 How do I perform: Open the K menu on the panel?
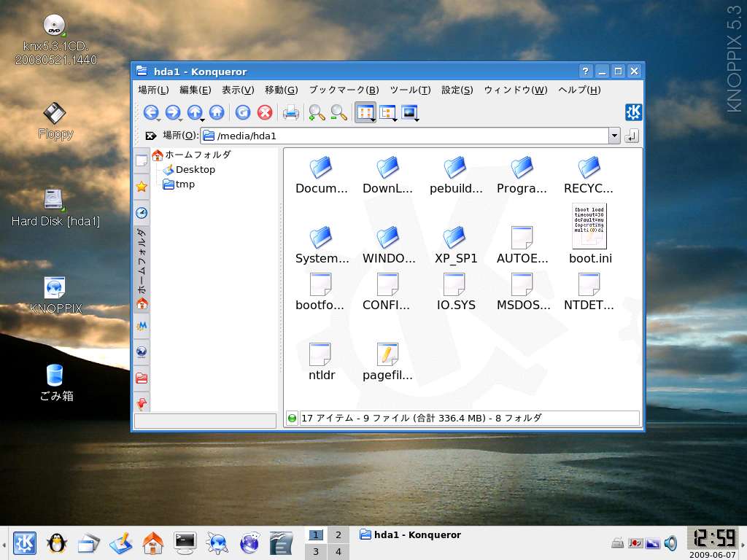pyautogui.click(x=25, y=542)
